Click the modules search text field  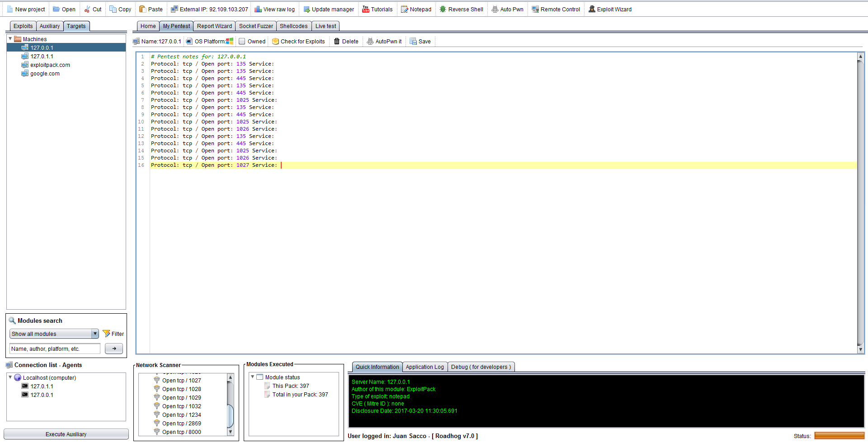coord(55,349)
